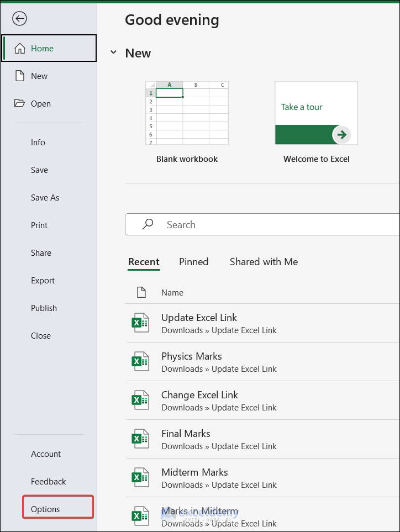Open the Shared with Me tab
Screen dimensions: 400x532
point(264,262)
